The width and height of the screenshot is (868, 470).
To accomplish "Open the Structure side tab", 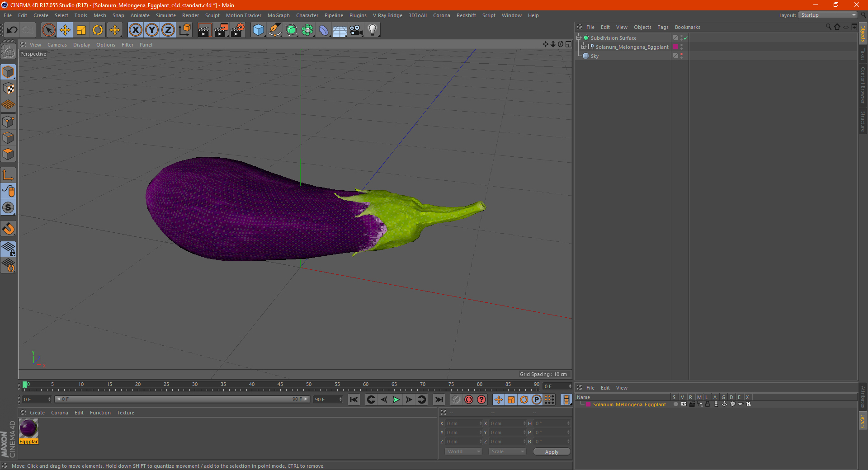I will click(863, 121).
